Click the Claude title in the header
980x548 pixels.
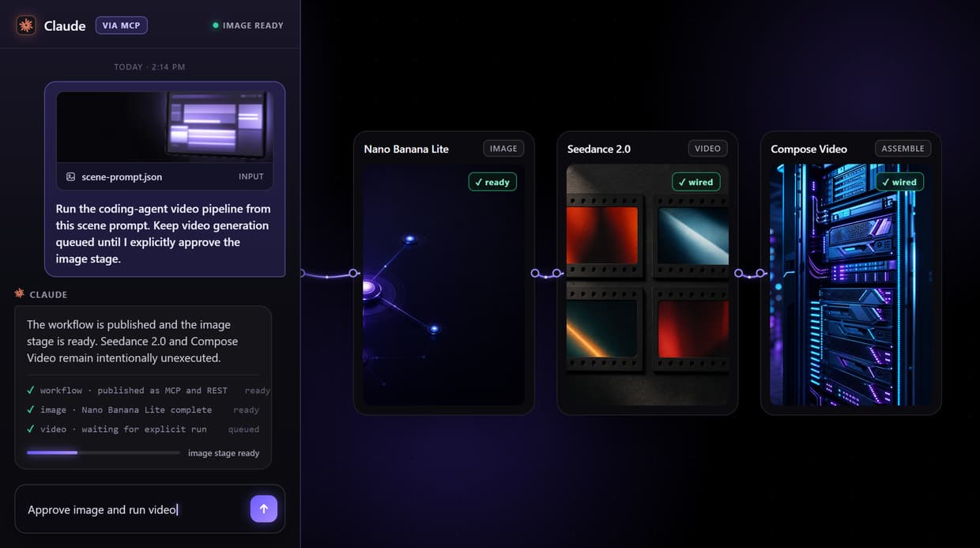pos(65,25)
